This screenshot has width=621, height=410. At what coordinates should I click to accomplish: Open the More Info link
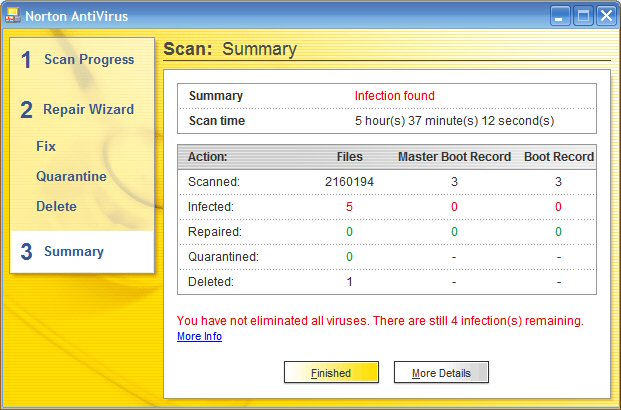coord(199,336)
